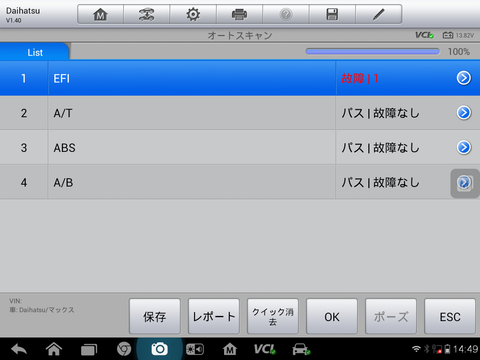
Task: Click the Daihatsu V1.40 label
Action: 23,15
